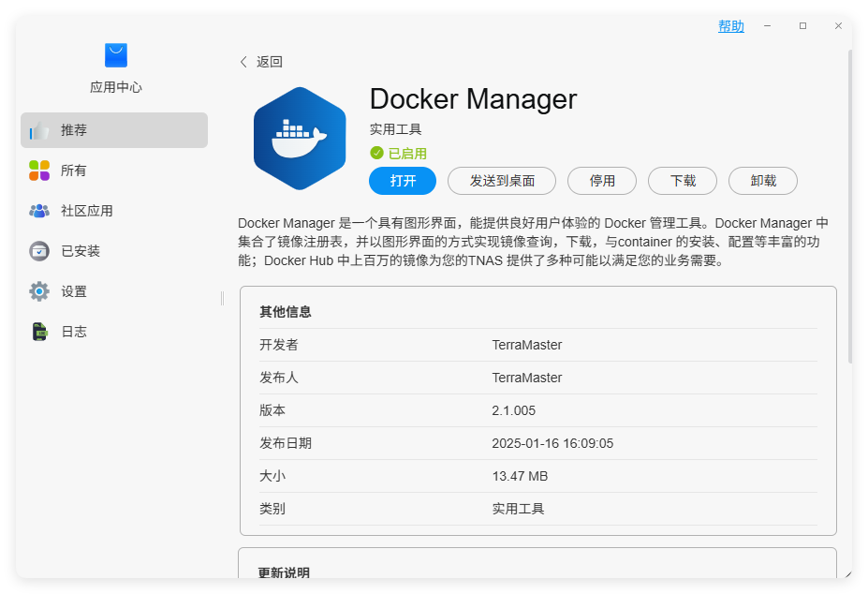This screenshot has height=594, width=868.
Task: Click the slim scrollbar beside the sidebar
Action: tap(221, 298)
